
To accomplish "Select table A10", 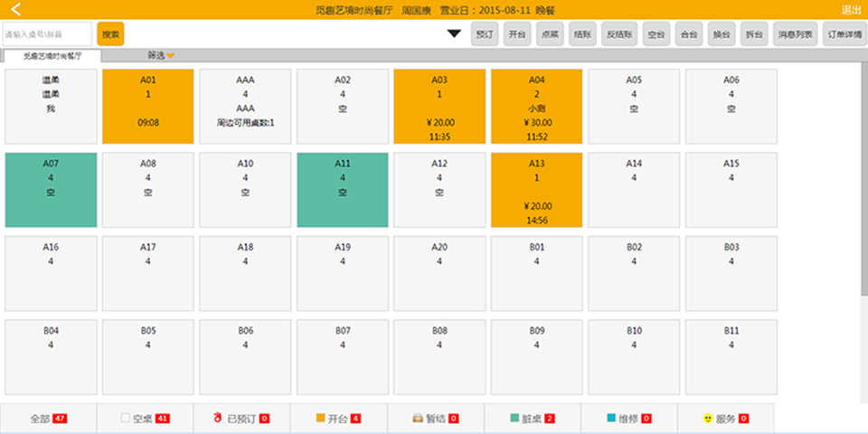I will (x=245, y=190).
